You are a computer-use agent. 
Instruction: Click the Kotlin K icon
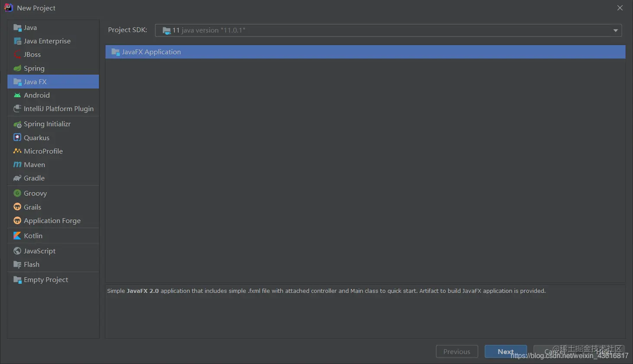(17, 236)
